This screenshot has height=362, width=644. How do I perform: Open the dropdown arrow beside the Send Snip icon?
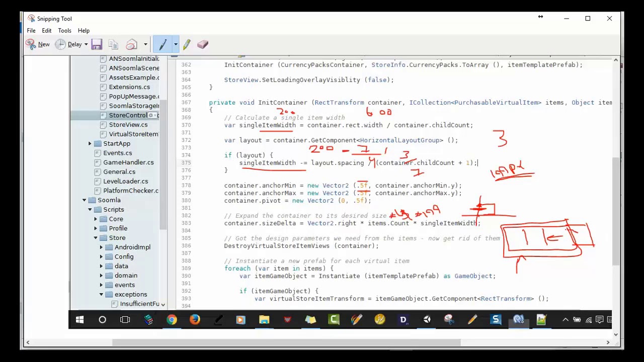145,45
